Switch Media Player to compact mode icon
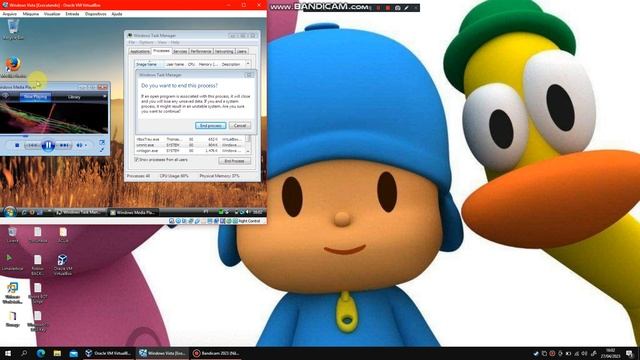This screenshot has height=360, width=640. pyautogui.click(x=102, y=142)
